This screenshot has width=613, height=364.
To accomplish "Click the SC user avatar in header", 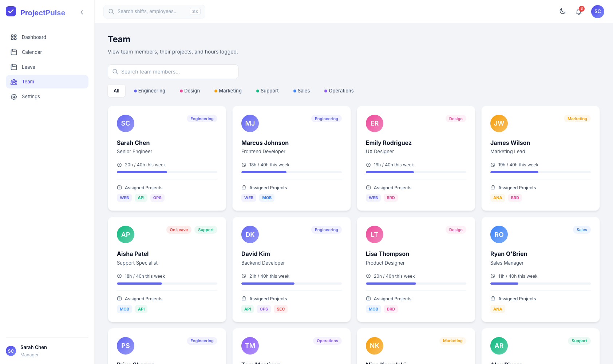I will tap(597, 12).
